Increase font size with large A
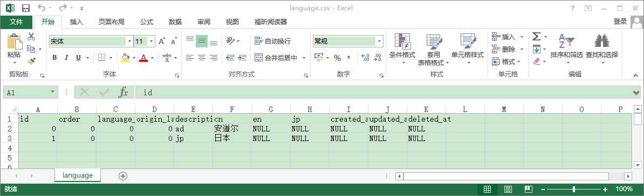Screen dimensions: 644x196 (x=162, y=41)
